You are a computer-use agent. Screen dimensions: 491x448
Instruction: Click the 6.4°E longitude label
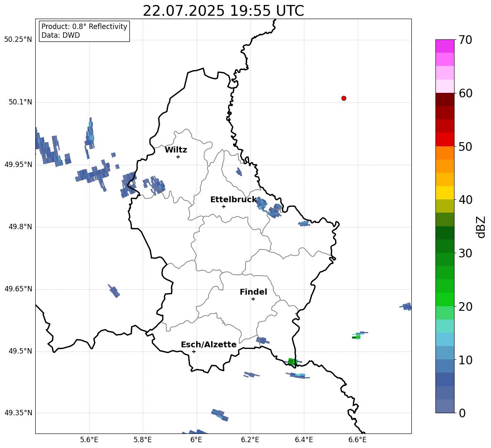(304, 440)
